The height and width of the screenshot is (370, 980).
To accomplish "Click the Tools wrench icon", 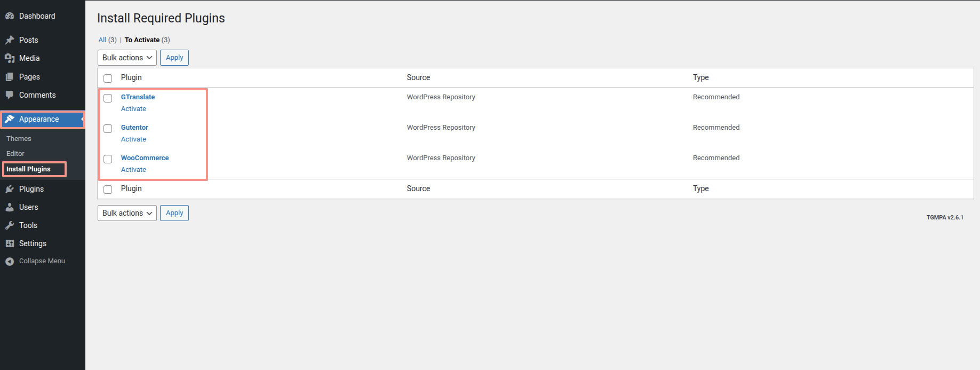I will point(10,225).
